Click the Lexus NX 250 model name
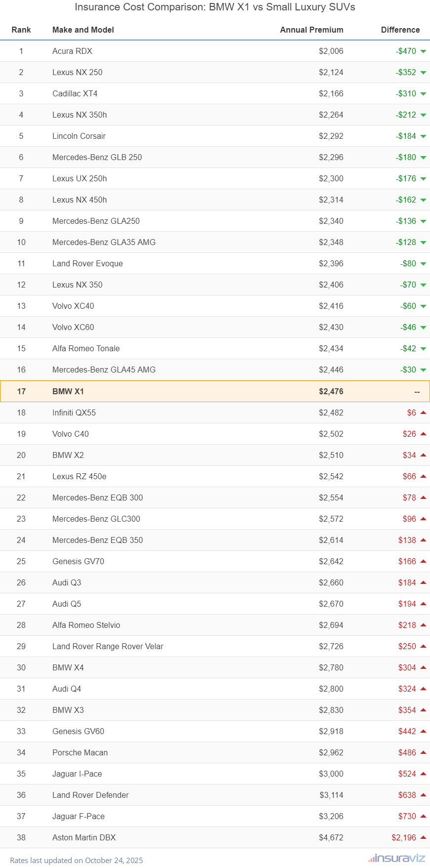The image size is (430, 868). click(x=78, y=72)
